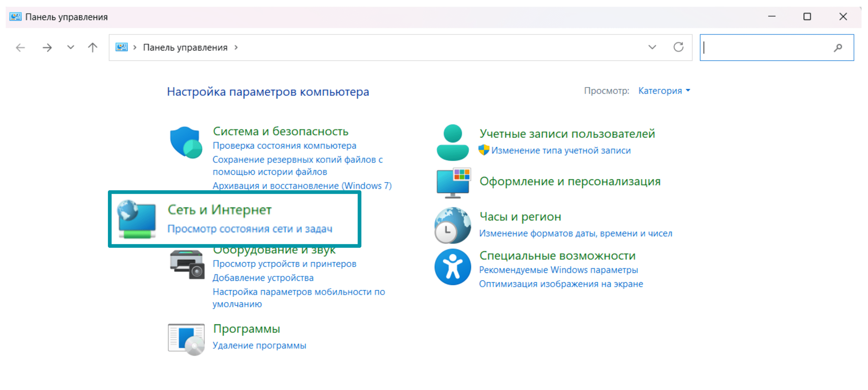The image size is (868, 390).
Task: Click the Control Panel icon in the title bar
Action: pyautogui.click(x=15, y=16)
